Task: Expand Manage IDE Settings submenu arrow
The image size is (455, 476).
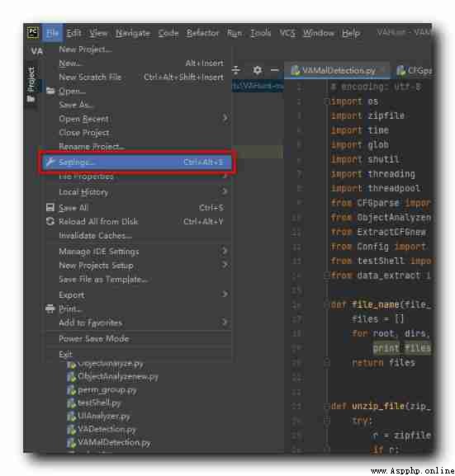Action: click(225, 251)
